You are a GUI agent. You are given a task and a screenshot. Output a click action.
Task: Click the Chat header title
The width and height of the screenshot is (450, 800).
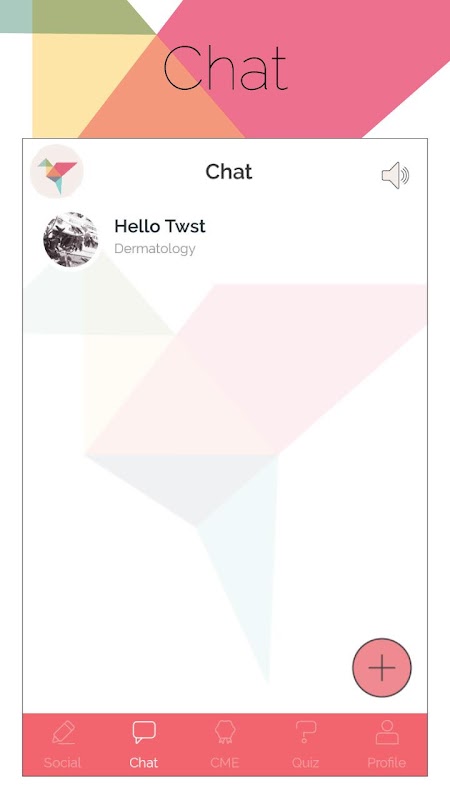(229, 171)
